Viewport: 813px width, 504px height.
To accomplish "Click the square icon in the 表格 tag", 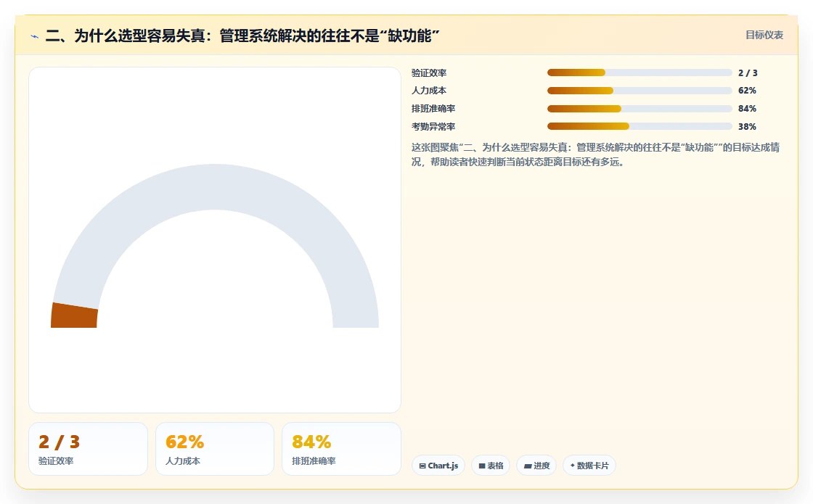I will [x=482, y=466].
